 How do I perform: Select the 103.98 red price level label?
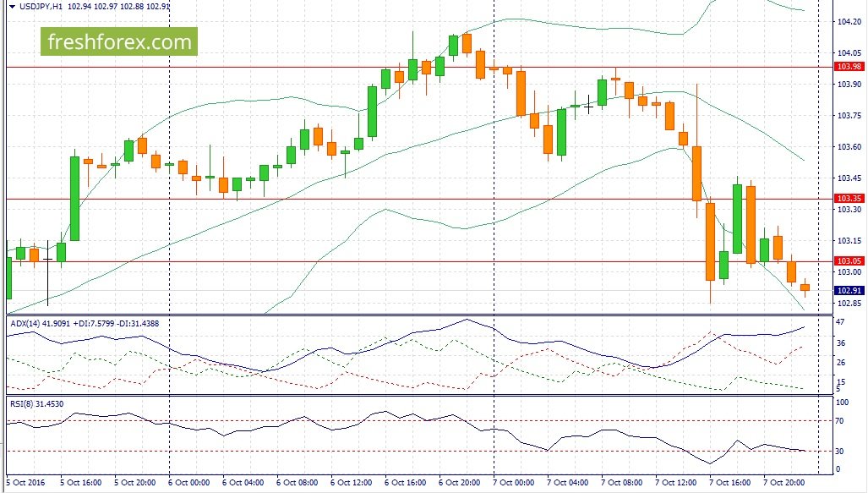(849, 67)
